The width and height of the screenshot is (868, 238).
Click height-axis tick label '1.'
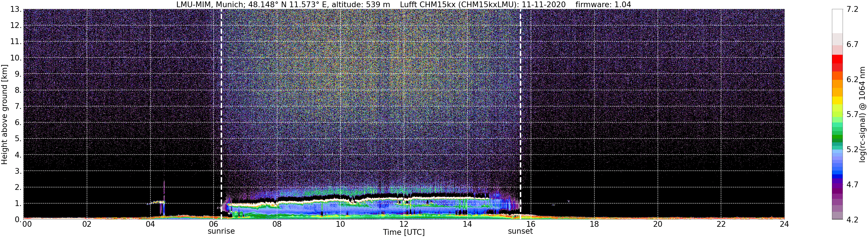[x=18, y=203]
